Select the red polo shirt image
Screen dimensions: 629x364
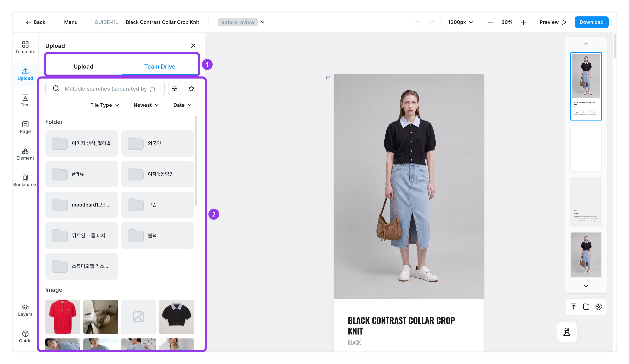tap(63, 317)
